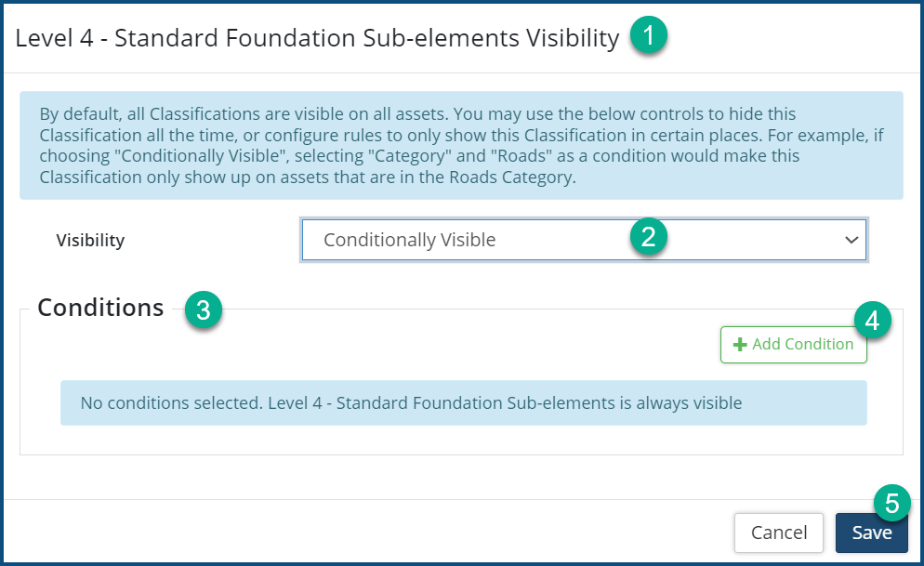Click the empty footer area left of Cancel
This screenshot has height=566, width=924.
pos(372,533)
